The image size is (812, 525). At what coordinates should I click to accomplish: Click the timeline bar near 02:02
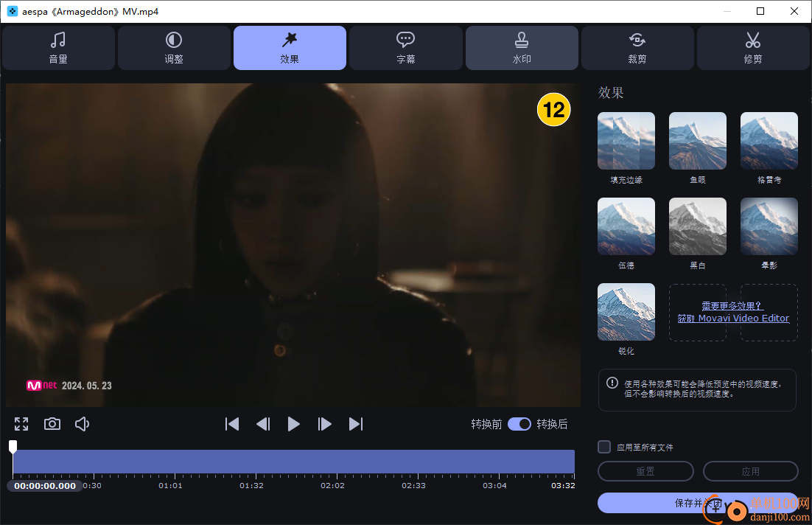(x=332, y=462)
